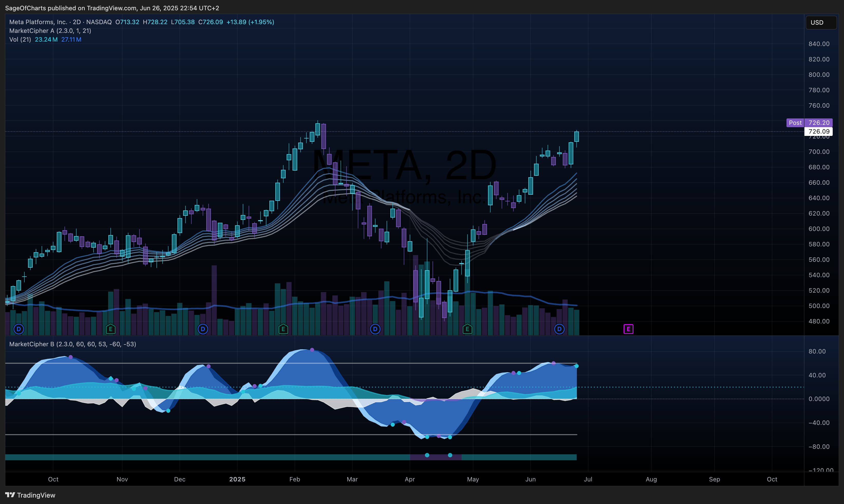Click the close value C726.09
844x504 pixels.
211,22
